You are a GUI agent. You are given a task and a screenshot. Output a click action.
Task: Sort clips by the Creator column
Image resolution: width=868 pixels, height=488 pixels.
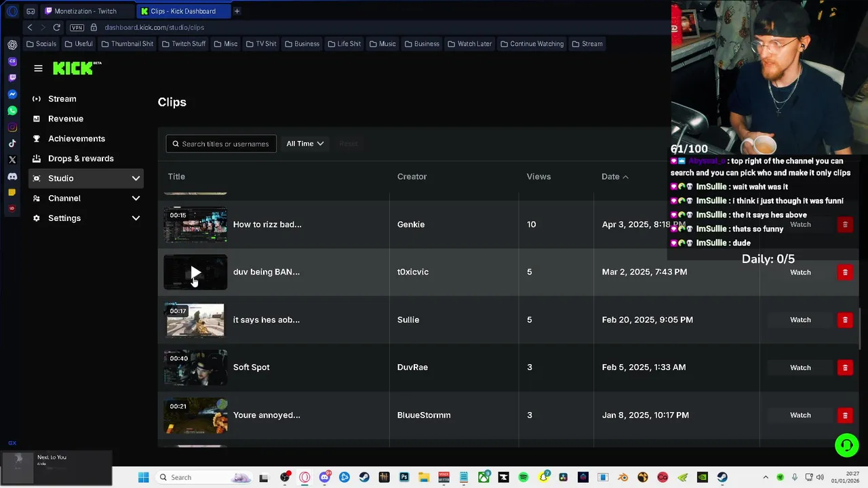(412, 177)
